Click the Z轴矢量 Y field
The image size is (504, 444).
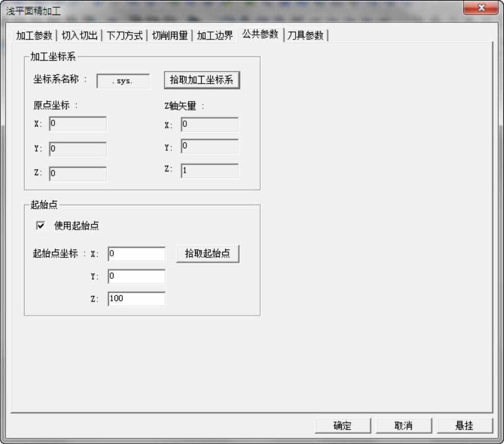pos(209,147)
